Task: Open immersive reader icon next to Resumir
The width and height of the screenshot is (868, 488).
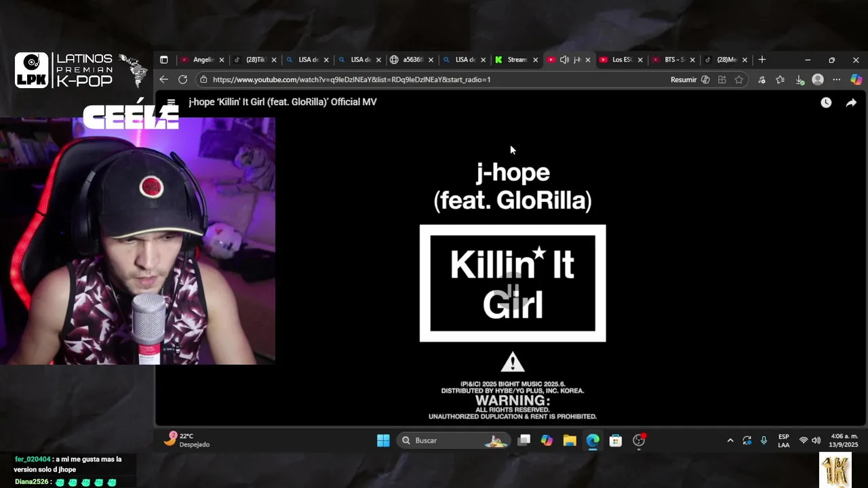Action: [705, 79]
